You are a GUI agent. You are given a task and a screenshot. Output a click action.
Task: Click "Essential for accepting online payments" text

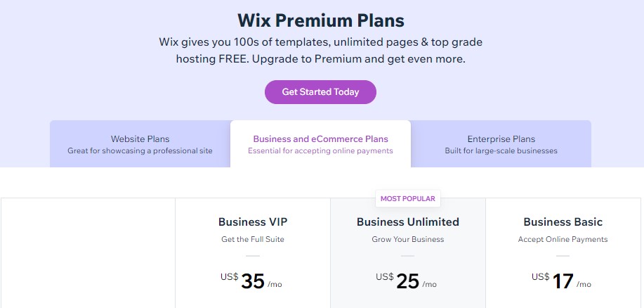[x=320, y=150]
